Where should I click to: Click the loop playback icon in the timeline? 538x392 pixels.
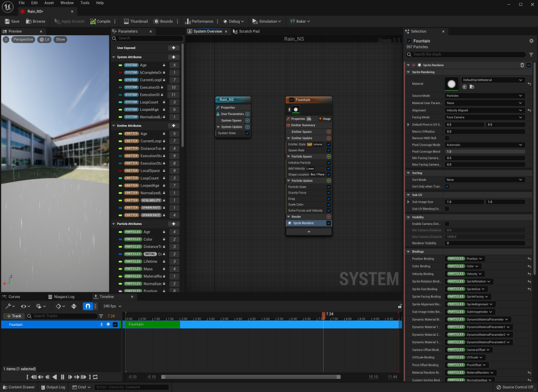pyautogui.click(x=96, y=377)
